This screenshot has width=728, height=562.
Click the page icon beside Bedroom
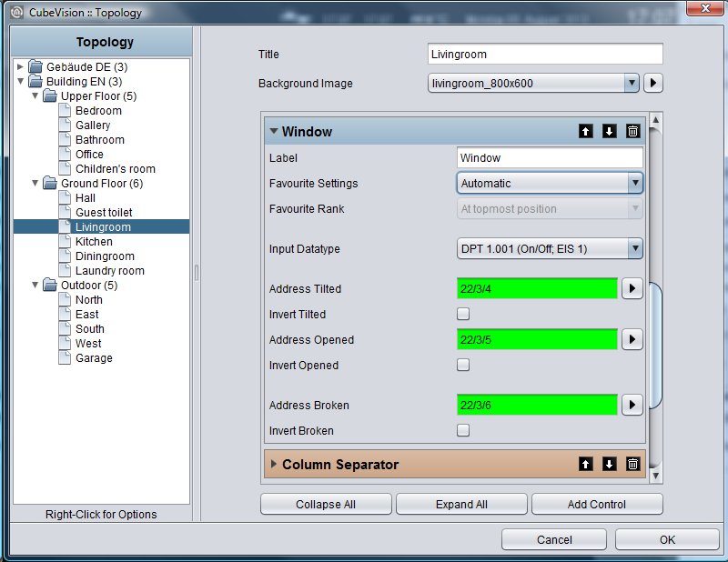(x=65, y=110)
